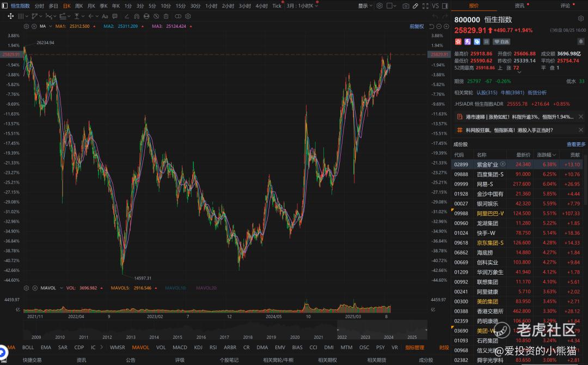Select the MACD indicator tab
The image size is (588, 365).
click(x=180, y=348)
